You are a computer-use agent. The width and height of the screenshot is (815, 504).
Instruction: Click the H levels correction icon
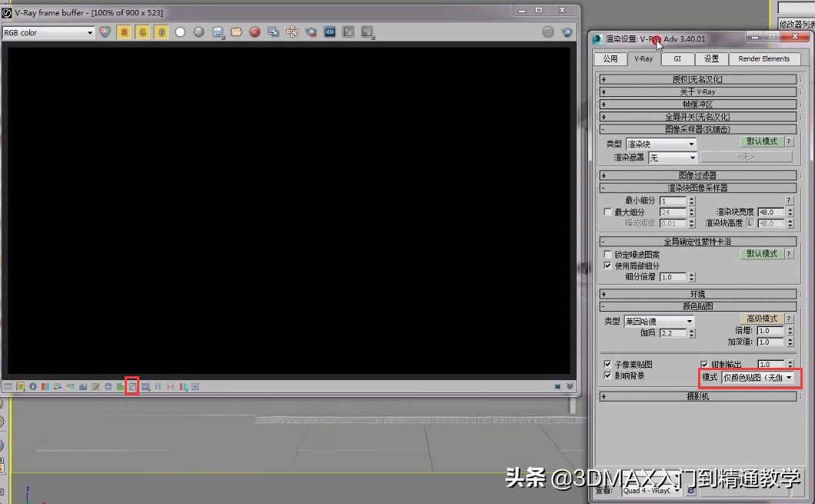[158, 386]
